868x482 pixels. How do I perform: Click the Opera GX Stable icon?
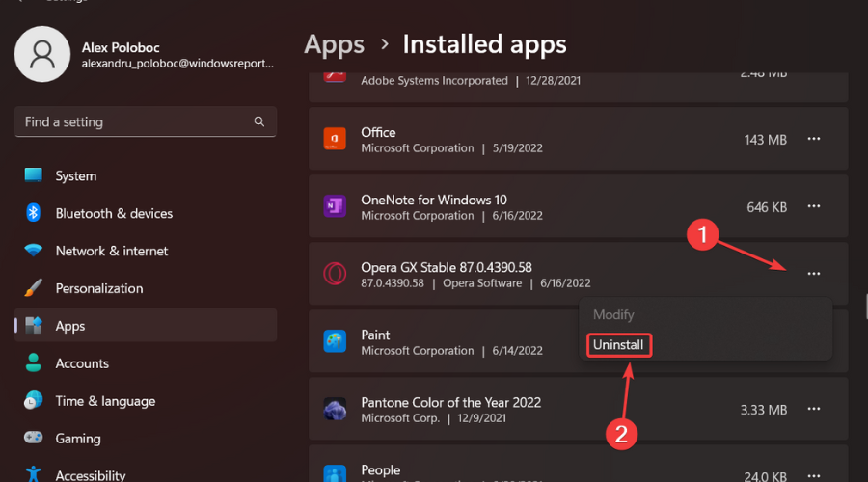334,274
